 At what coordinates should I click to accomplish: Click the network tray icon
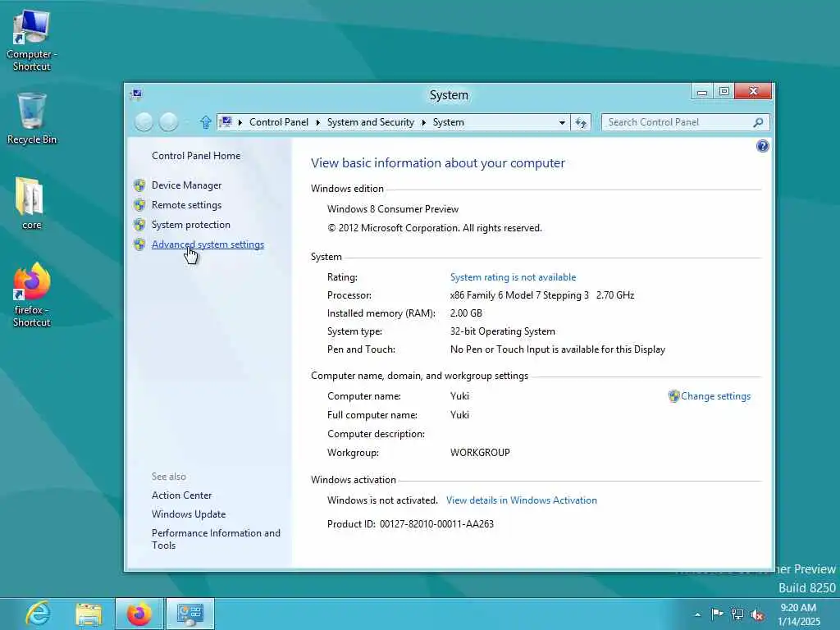[x=737, y=614]
